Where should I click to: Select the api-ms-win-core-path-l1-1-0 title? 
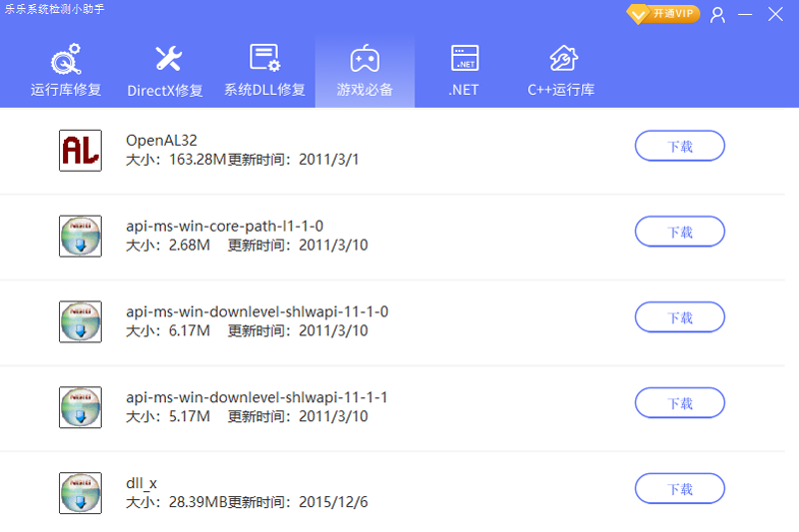225,226
